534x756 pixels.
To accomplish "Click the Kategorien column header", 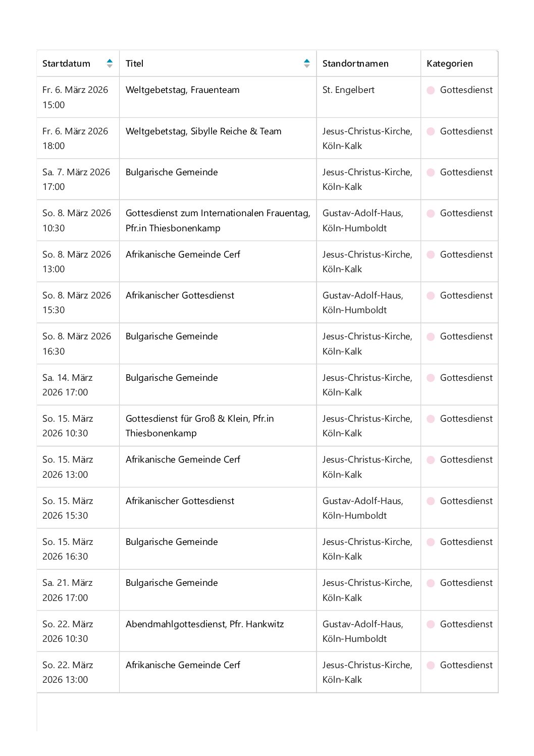I will pyautogui.click(x=449, y=64).
